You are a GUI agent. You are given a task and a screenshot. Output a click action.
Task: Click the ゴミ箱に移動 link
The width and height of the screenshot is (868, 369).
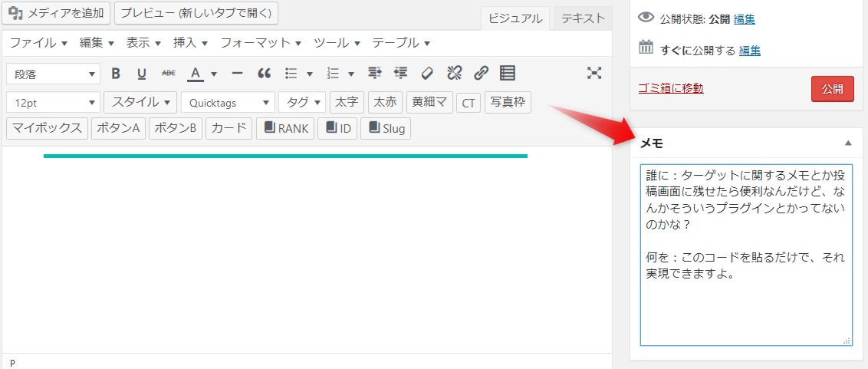pos(671,88)
